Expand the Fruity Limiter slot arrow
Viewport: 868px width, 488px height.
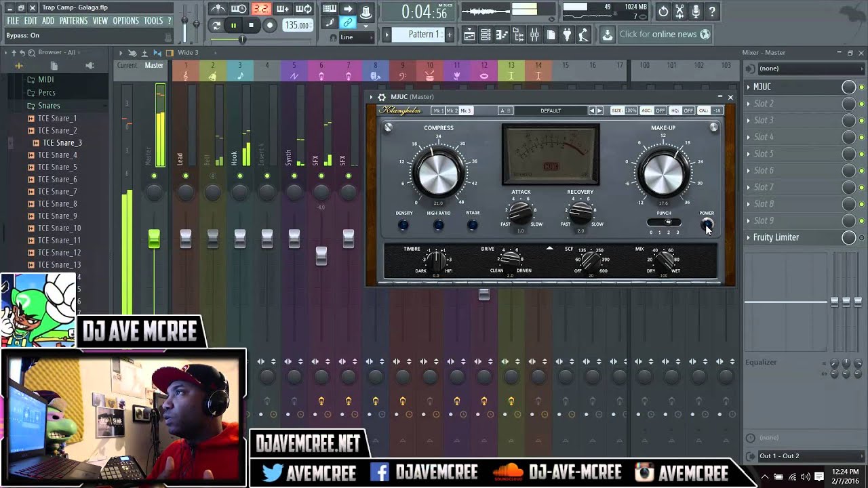coord(749,237)
